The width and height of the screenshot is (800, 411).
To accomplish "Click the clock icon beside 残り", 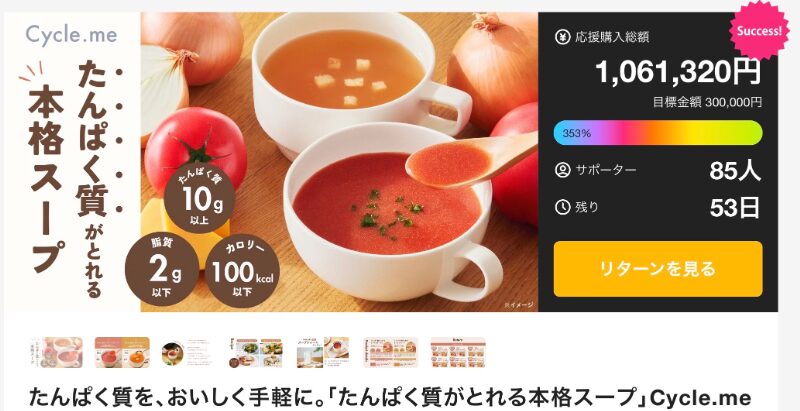I will click(562, 207).
